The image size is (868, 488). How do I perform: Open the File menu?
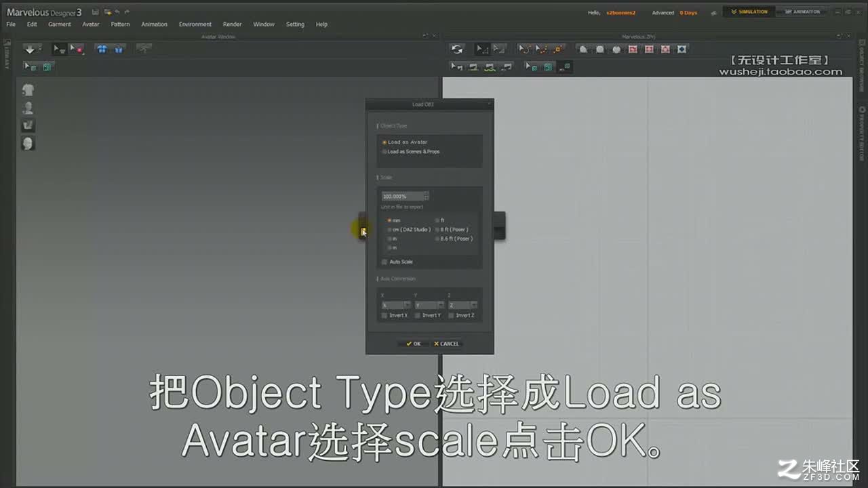[x=11, y=24]
